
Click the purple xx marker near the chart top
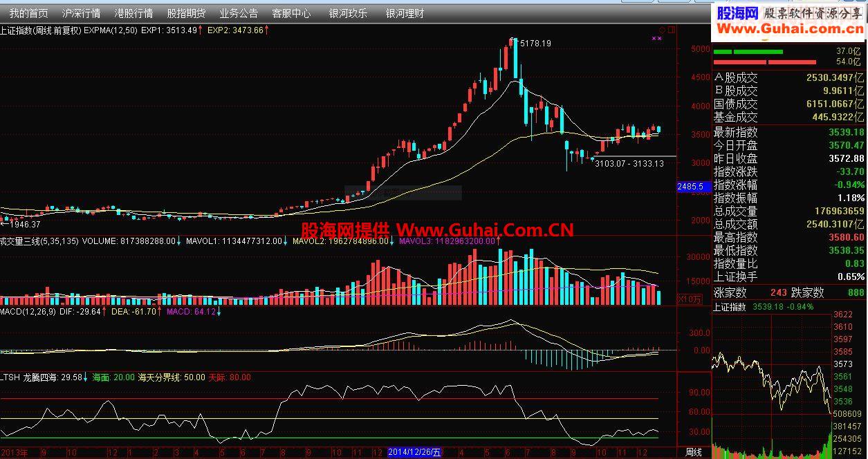[657, 39]
